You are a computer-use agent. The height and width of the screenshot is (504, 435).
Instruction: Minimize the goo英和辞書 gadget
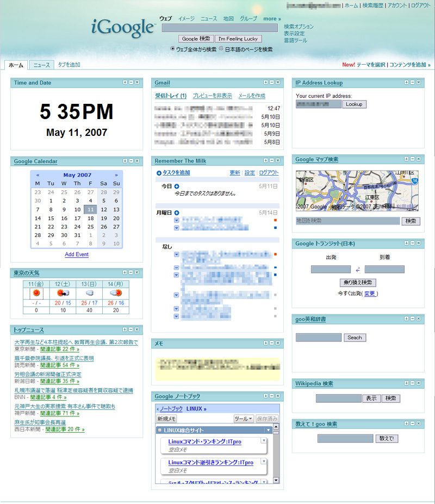[x=413, y=319]
